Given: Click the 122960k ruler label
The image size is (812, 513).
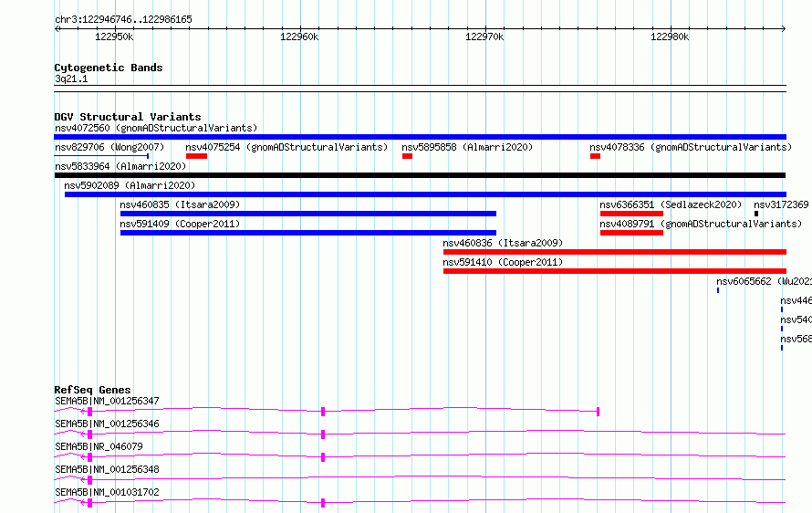Looking at the screenshot, I should click(299, 37).
